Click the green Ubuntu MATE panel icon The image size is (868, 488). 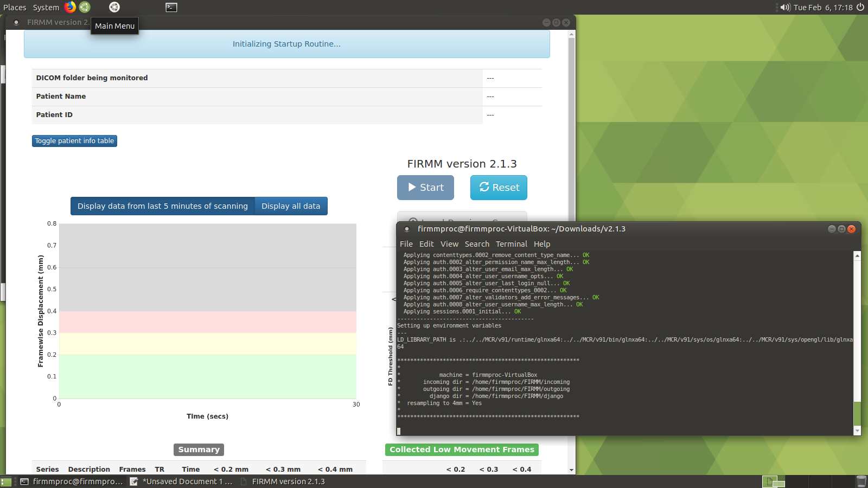[85, 7]
